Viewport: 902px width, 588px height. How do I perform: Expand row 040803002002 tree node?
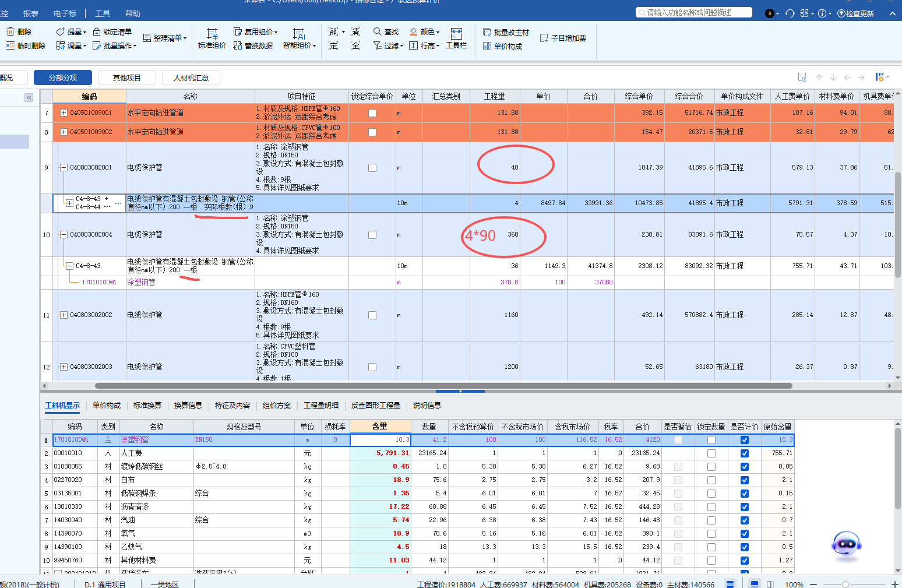[x=64, y=315]
